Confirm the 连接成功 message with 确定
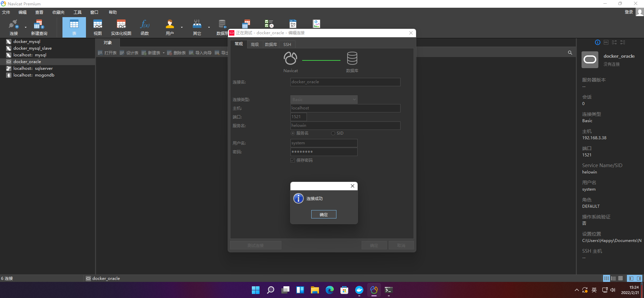The image size is (644, 298). (x=324, y=214)
